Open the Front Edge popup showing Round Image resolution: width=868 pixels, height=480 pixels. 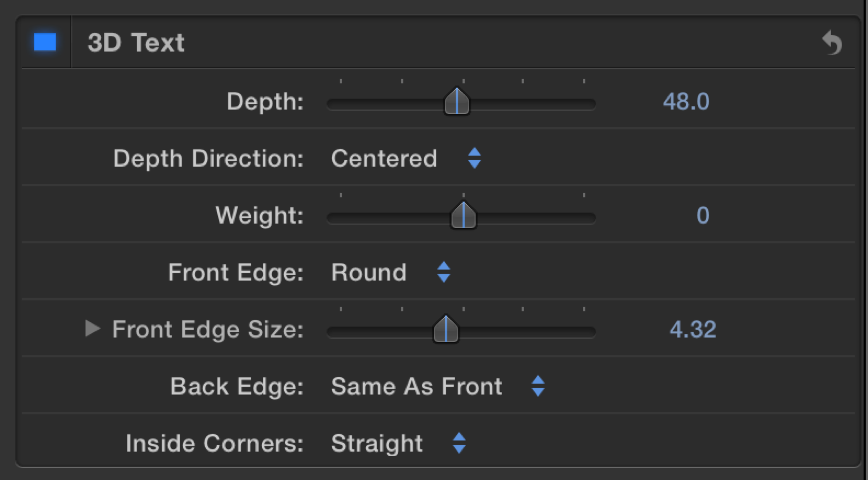coord(369,272)
